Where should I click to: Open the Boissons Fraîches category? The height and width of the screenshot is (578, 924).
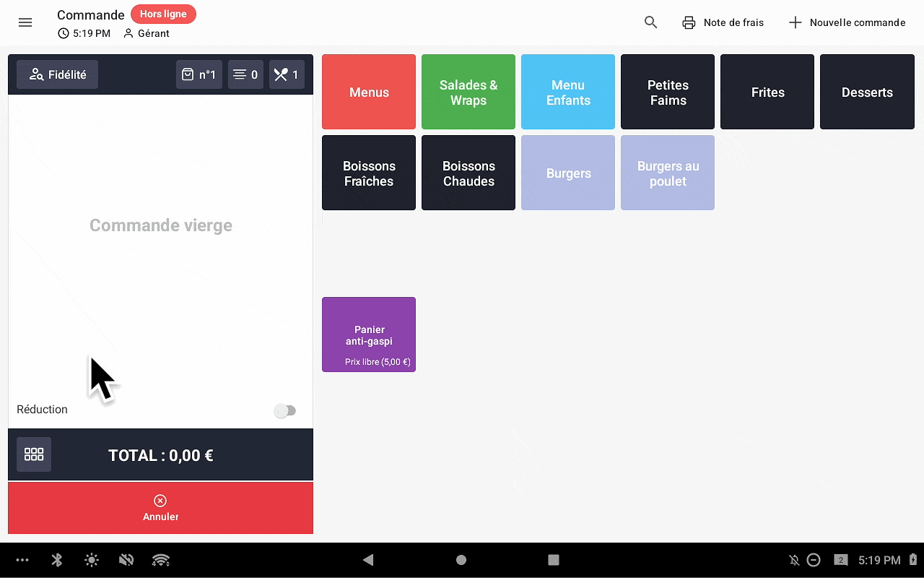click(369, 173)
